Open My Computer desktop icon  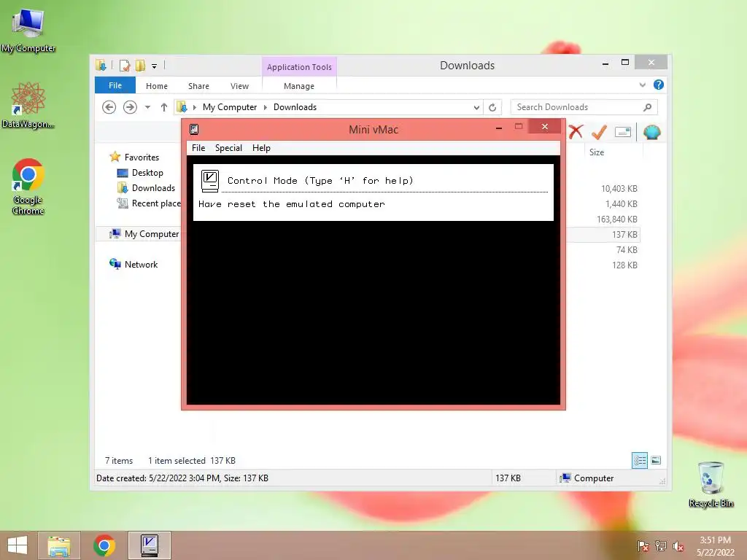28,31
